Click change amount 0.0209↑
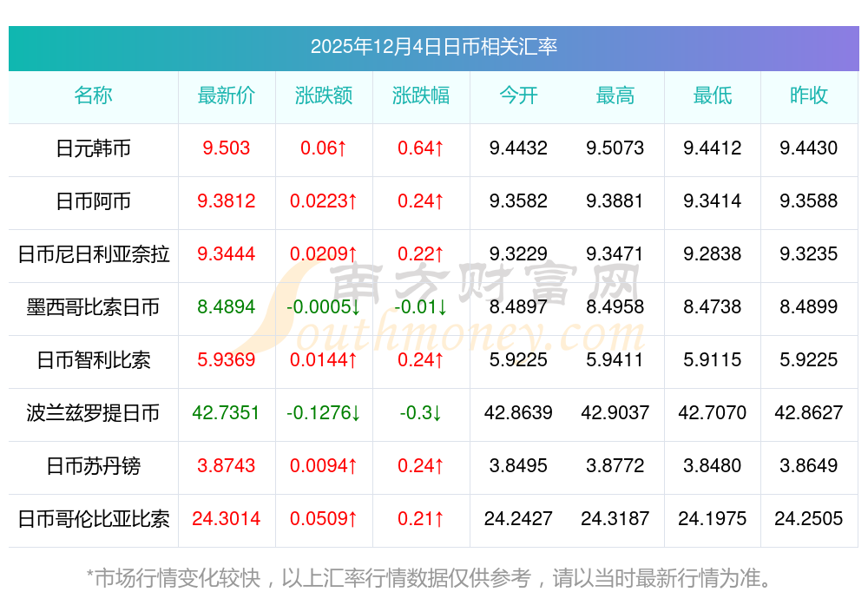 (x=324, y=254)
